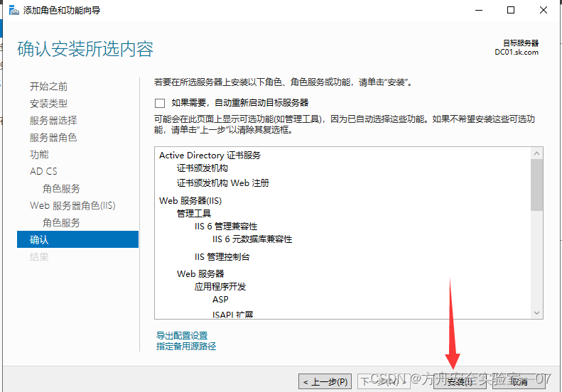Open 服务器角色 step
Image resolution: width=562 pixels, height=392 pixels.
53,138
